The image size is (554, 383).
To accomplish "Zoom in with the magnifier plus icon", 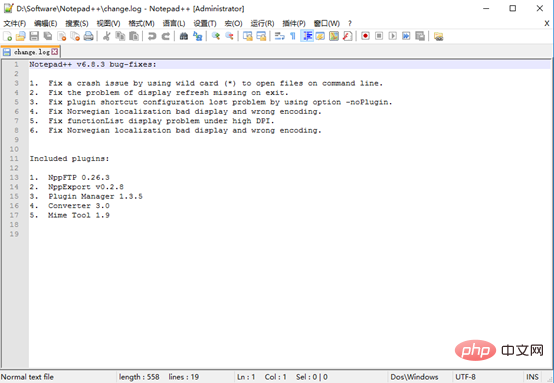I will click(x=216, y=36).
